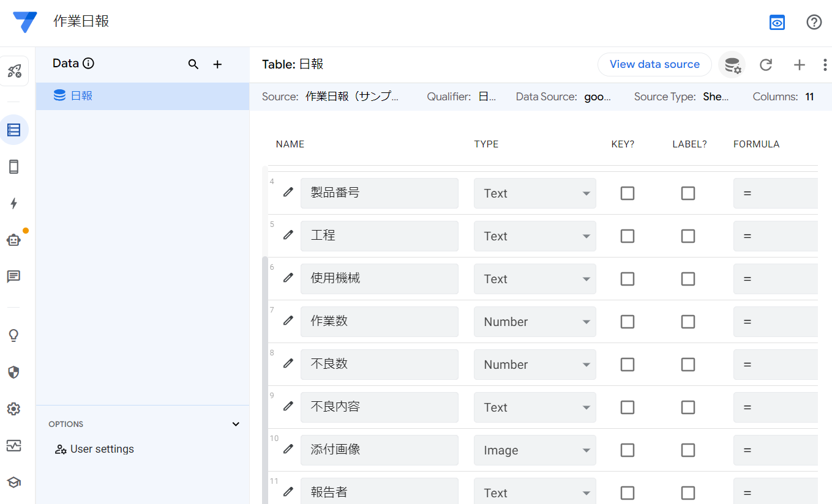Check the KEY box for 作業数 column
The width and height of the screenshot is (832, 504).
627,321
